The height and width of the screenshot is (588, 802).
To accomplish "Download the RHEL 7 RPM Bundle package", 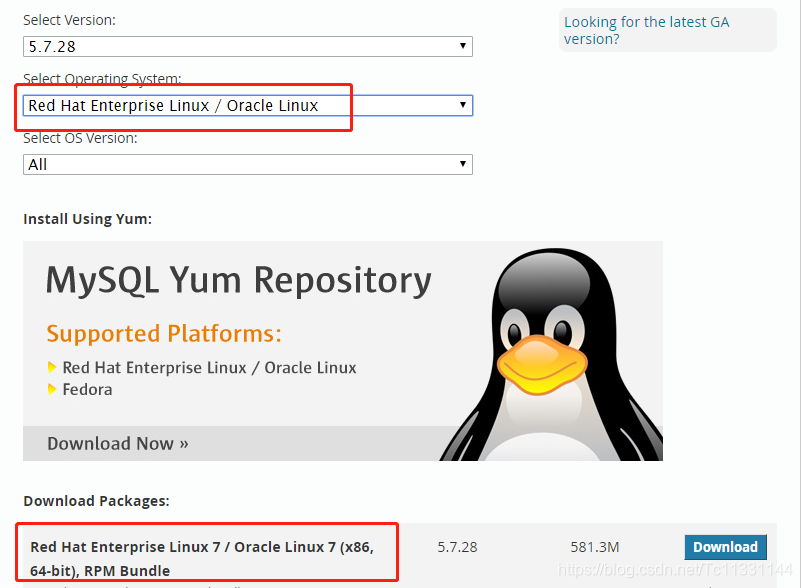I will tap(725, 547).
